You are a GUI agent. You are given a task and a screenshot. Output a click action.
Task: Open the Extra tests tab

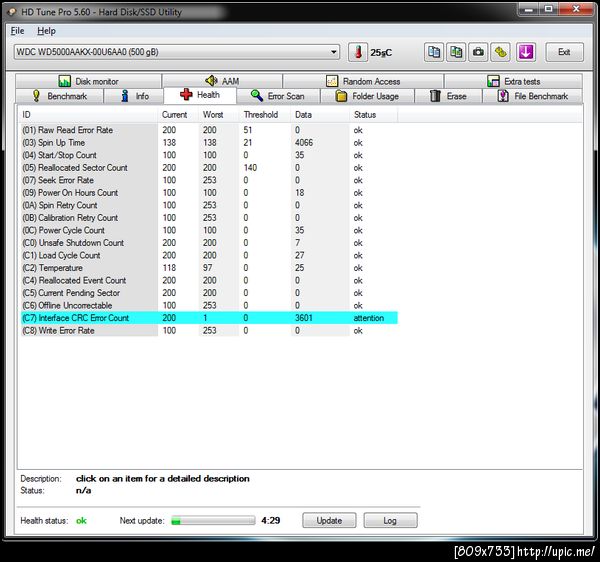coord(513,81)
